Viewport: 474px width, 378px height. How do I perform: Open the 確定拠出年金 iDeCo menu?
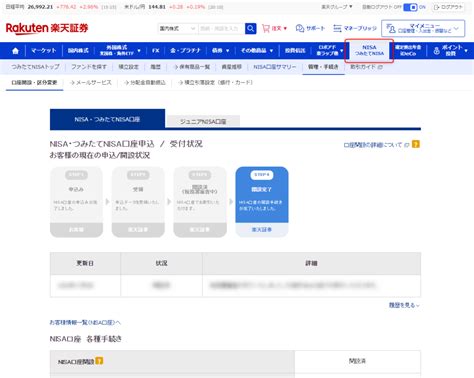pos(408,51)
